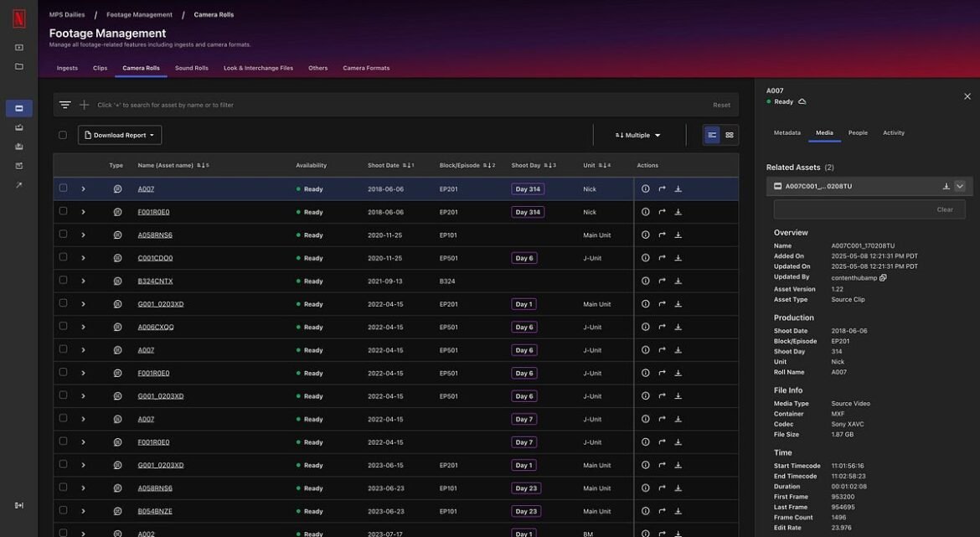The height and width of the screenshot is (537, 980).
Task: Open the filter icon in search bar
Action: [65, 104]
